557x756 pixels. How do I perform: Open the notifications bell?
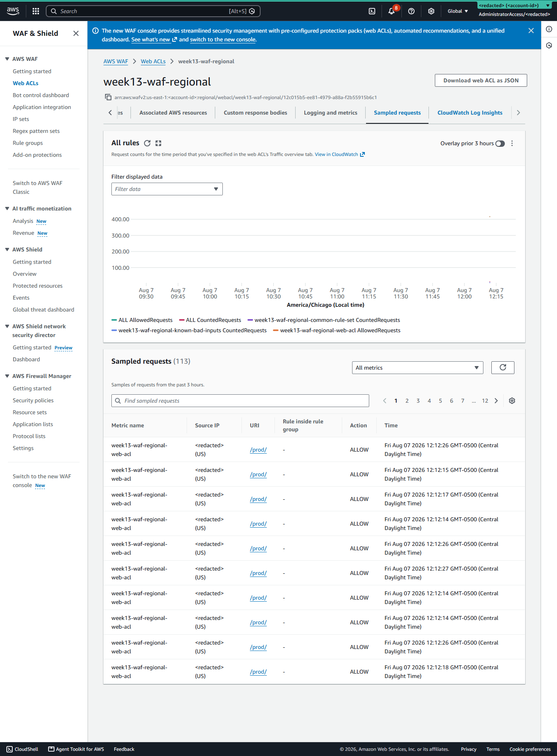pyautogui.click(x=391, y=11)
